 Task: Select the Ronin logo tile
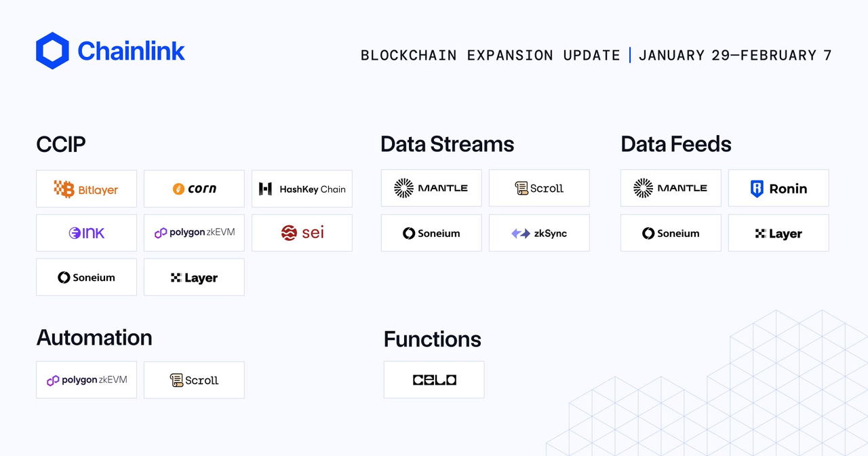click(778, 189)
